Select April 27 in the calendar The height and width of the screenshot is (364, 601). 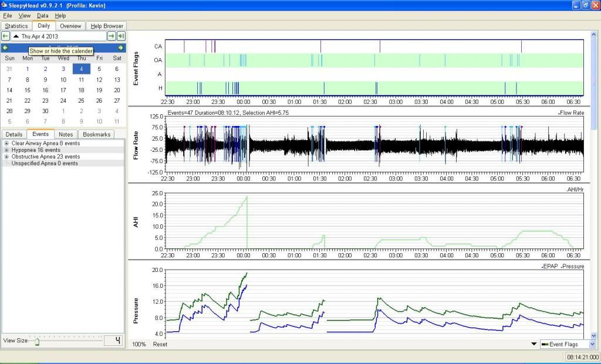(117, 101)
